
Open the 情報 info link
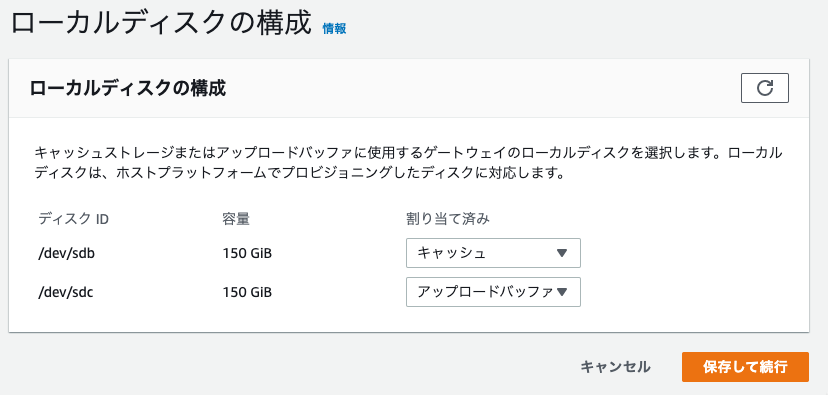[334, 29]
